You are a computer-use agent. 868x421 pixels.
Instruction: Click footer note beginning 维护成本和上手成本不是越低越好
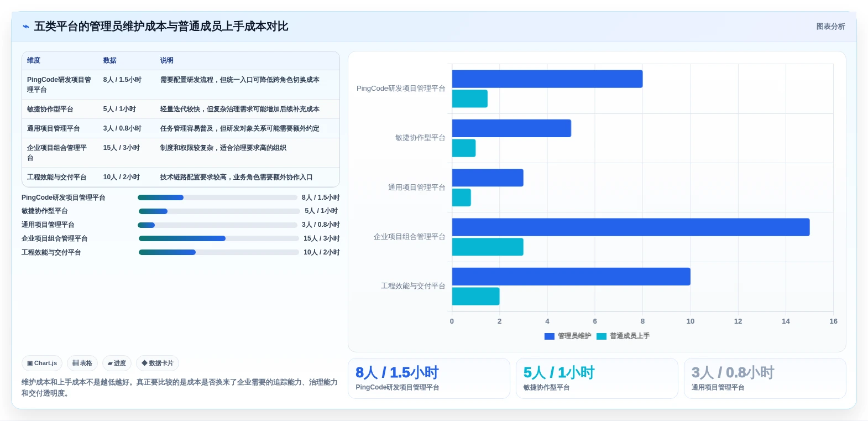[x=180, y=388]
